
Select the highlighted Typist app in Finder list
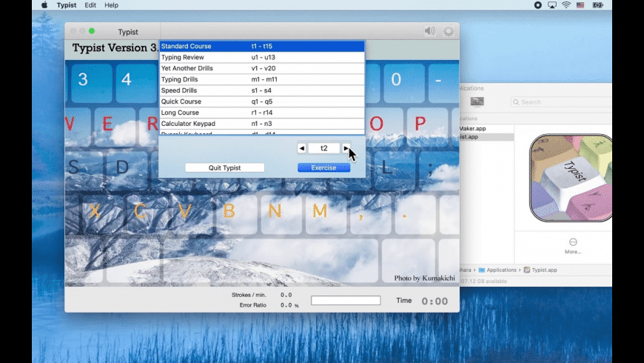(x=486, y=137)
